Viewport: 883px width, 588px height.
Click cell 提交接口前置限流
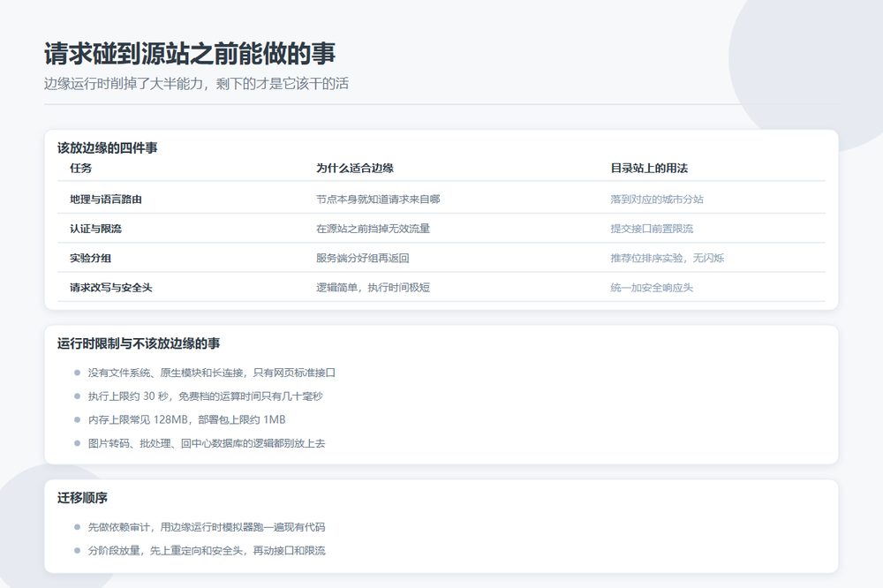pyautogui.click(x=652, y=229)
